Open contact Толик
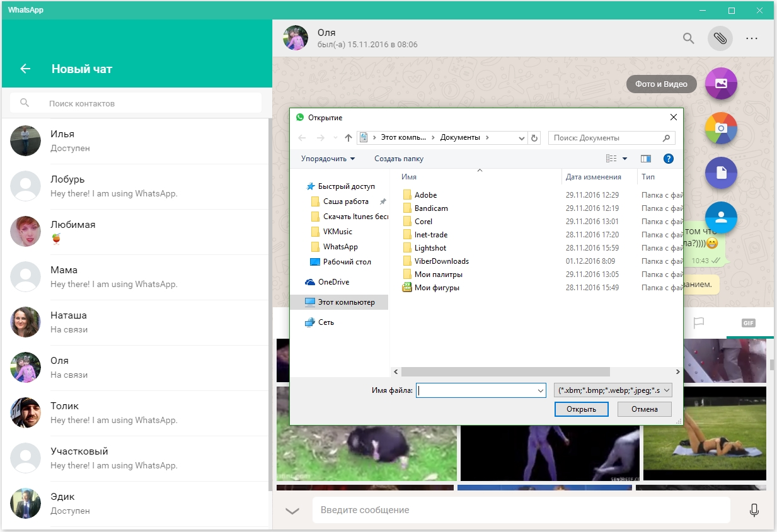This screenshot has height=532, width=777. tap(135, 413)
